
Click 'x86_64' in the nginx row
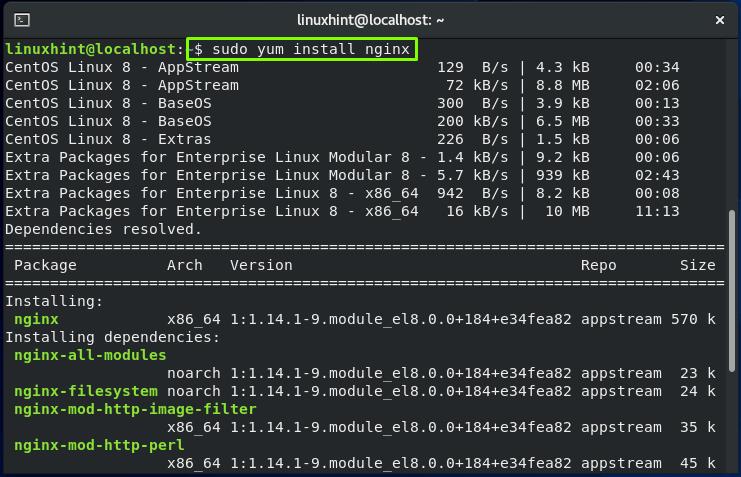tap(194, 319)
